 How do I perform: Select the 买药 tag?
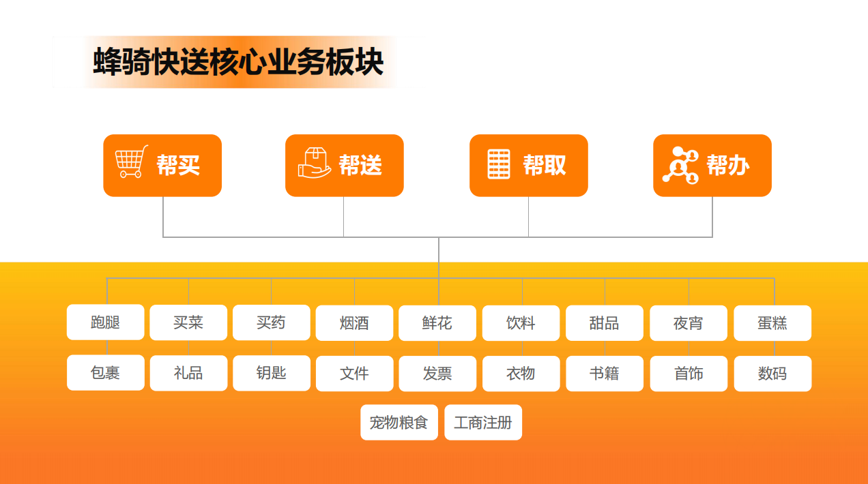(x=272, y=322)
